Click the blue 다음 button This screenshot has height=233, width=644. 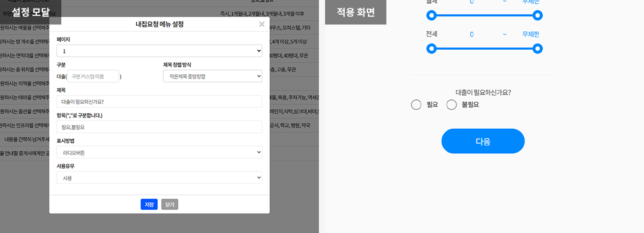(483, 142)
